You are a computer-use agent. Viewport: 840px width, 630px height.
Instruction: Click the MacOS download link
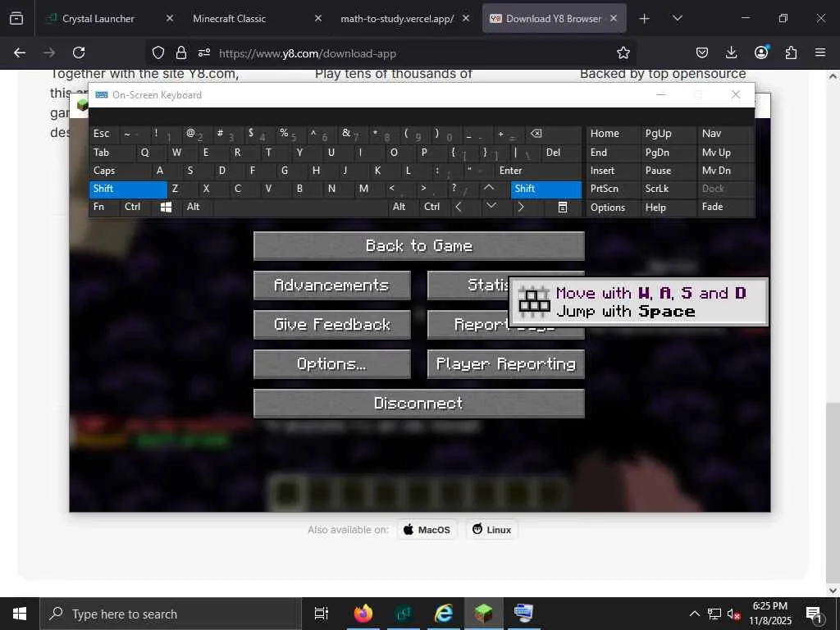point(427,530)
